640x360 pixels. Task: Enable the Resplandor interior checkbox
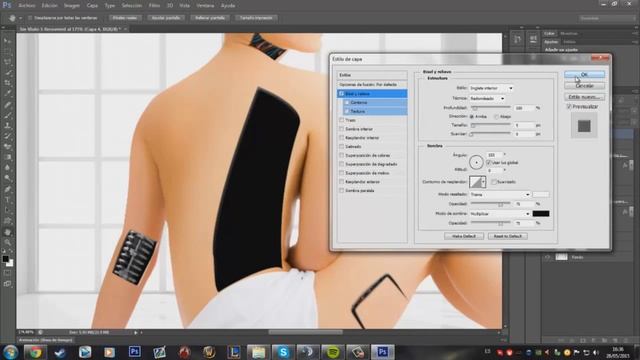tap(342, 138)
